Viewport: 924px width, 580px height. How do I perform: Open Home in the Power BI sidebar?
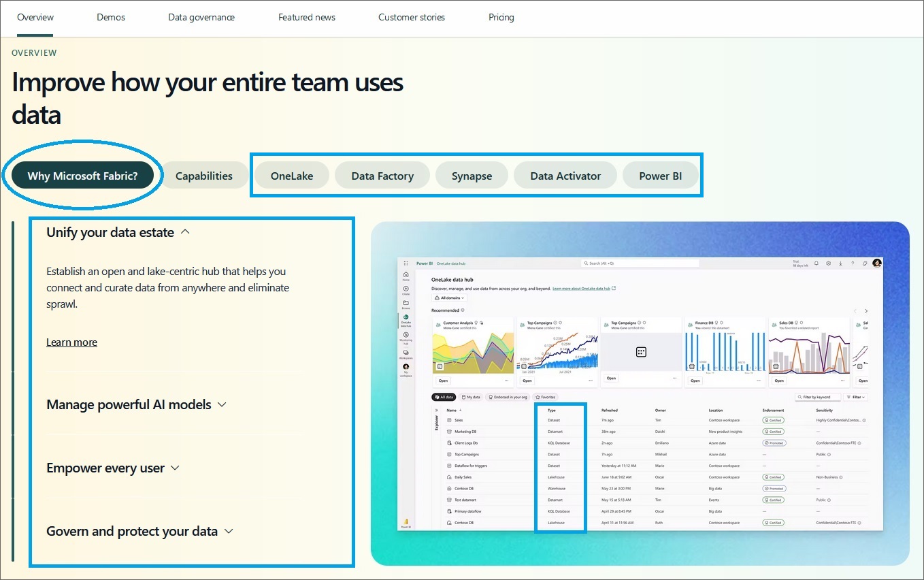pyautogui.click(x=406, y=275)
